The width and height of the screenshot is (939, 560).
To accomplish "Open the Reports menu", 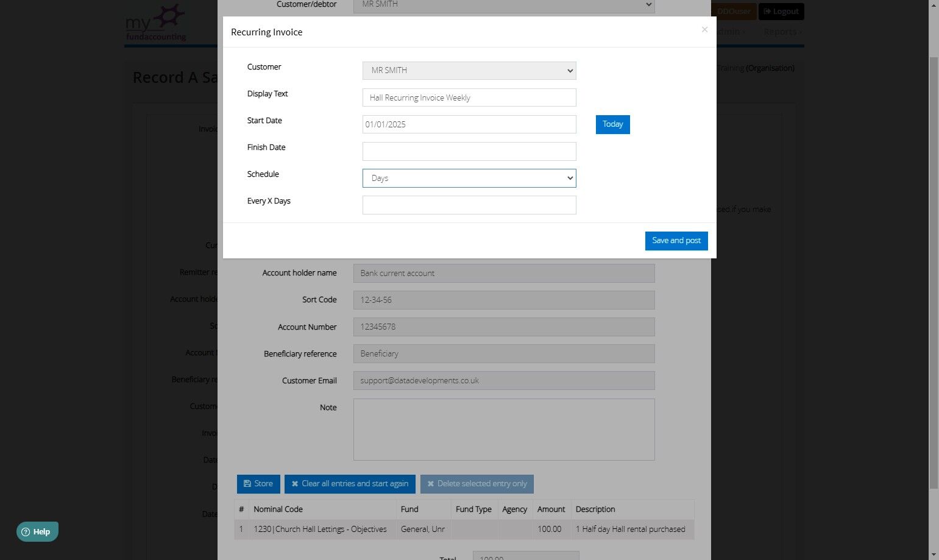I will coord(782,32).
